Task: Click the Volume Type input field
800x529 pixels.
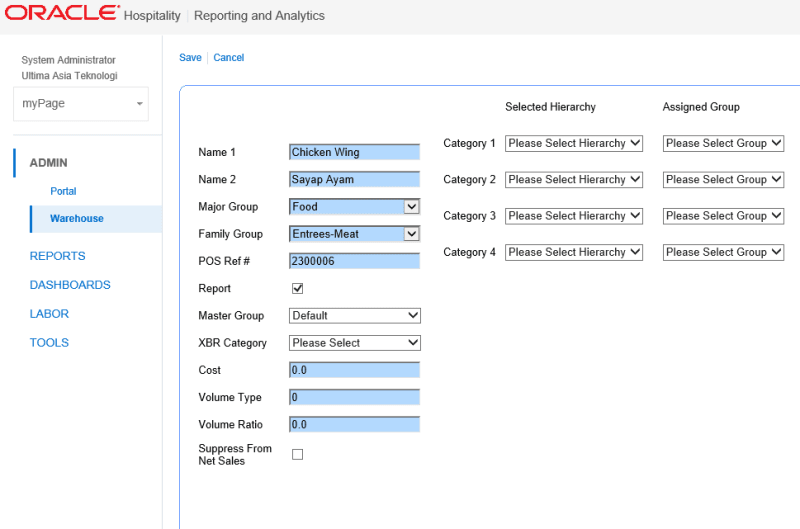Action: [x=355, y=397]
